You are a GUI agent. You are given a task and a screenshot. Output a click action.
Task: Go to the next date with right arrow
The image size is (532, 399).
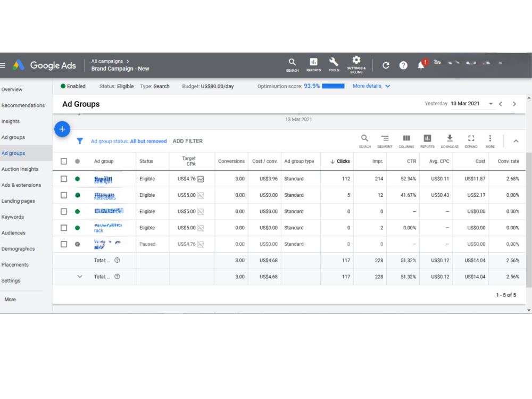pos(514,104)
